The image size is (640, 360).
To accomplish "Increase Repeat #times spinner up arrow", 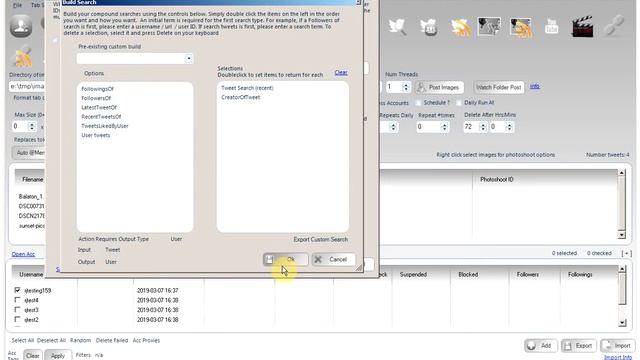I will click(x=444, y=124).
